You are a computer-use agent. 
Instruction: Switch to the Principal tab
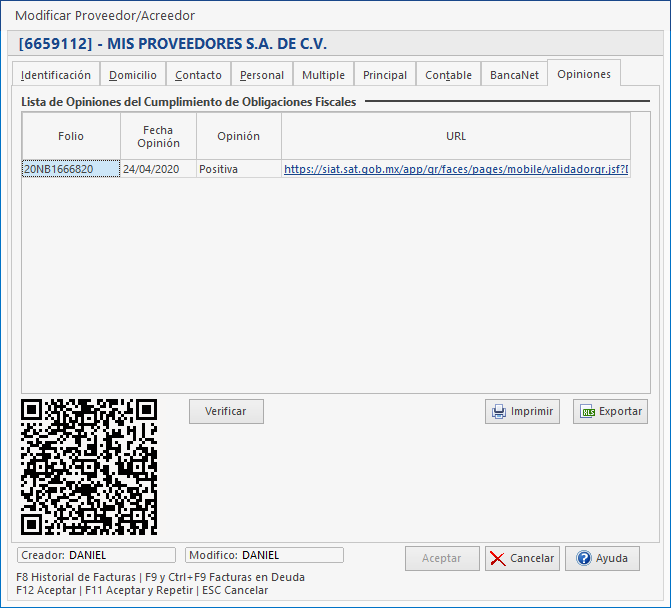[385, 75]
